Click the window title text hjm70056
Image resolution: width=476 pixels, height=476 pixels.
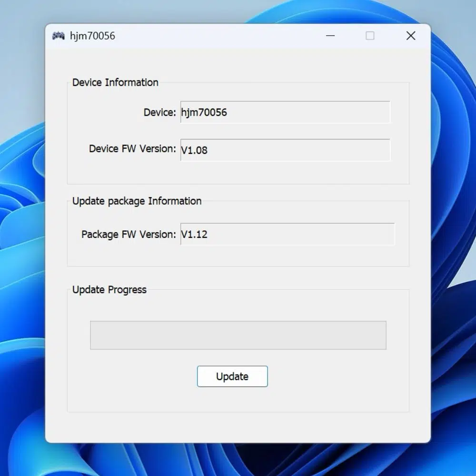pyautogui.click(x=93, y=36)
